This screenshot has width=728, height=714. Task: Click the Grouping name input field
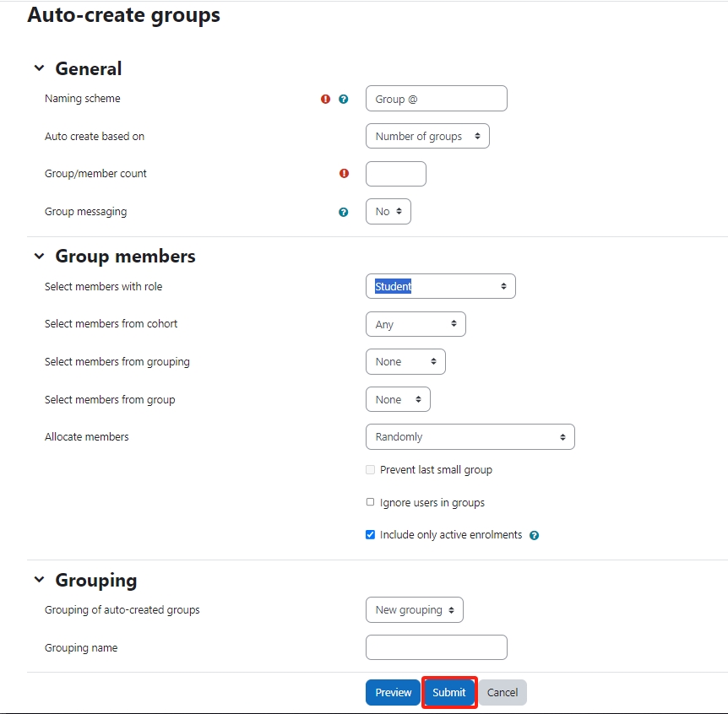pyautogui.click(x=436, y=647)
